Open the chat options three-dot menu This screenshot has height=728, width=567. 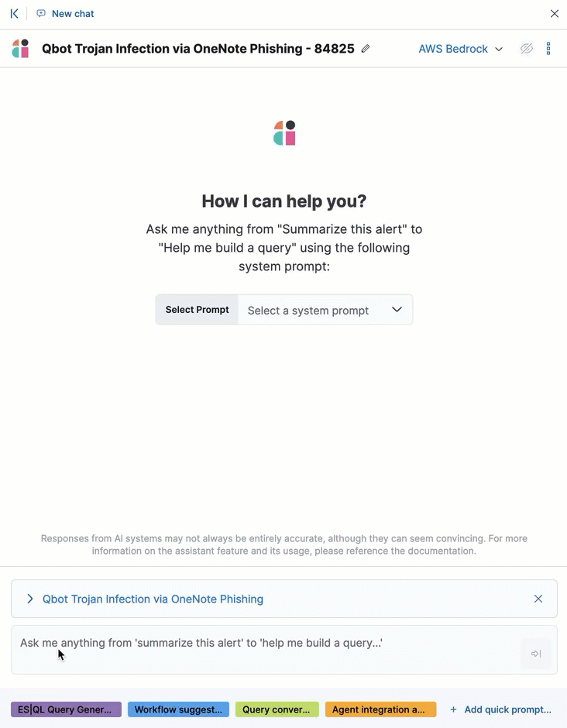tap(549, 48)
